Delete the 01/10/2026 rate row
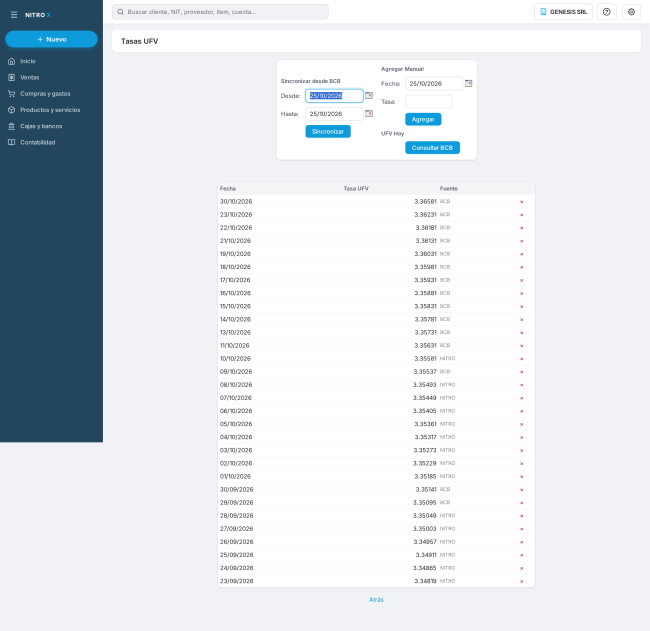 click(521, 477)
